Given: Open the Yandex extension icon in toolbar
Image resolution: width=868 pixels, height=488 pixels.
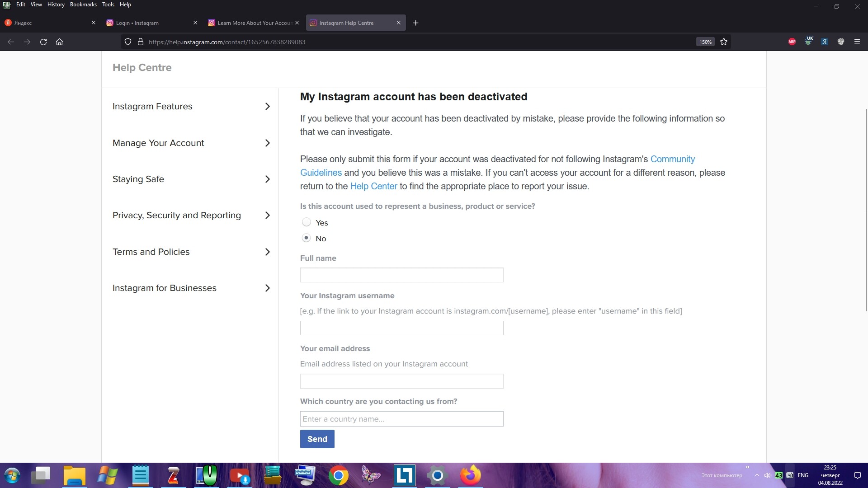Looking at the screenshot, I should [825, 42].
